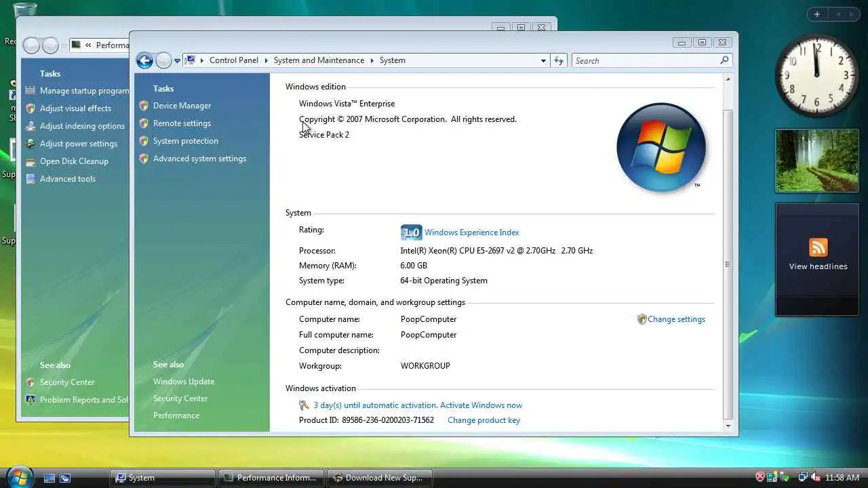
Task: Click Open Disk Cleanup in Performance window
Action: click(x=74, y=161)
